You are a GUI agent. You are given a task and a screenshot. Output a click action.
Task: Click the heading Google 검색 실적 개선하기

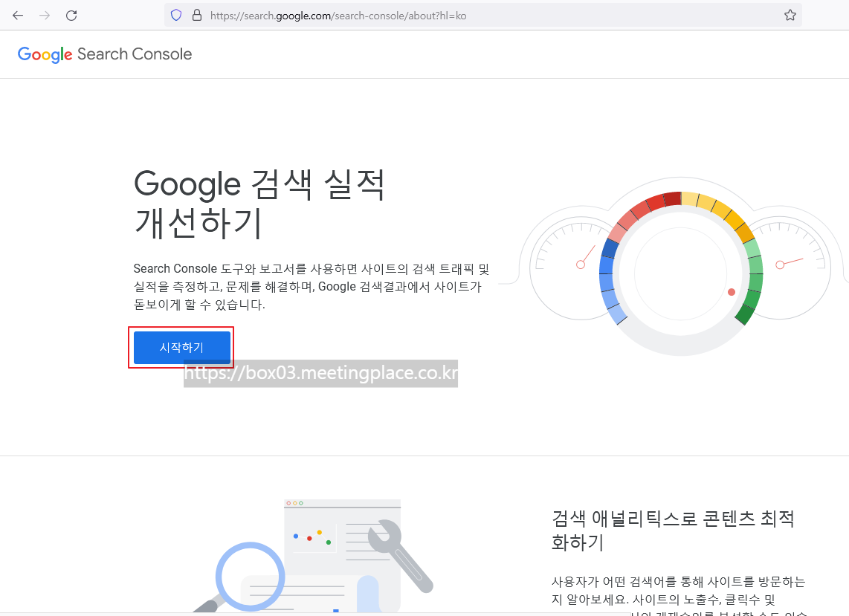click(x=259, y=203)
